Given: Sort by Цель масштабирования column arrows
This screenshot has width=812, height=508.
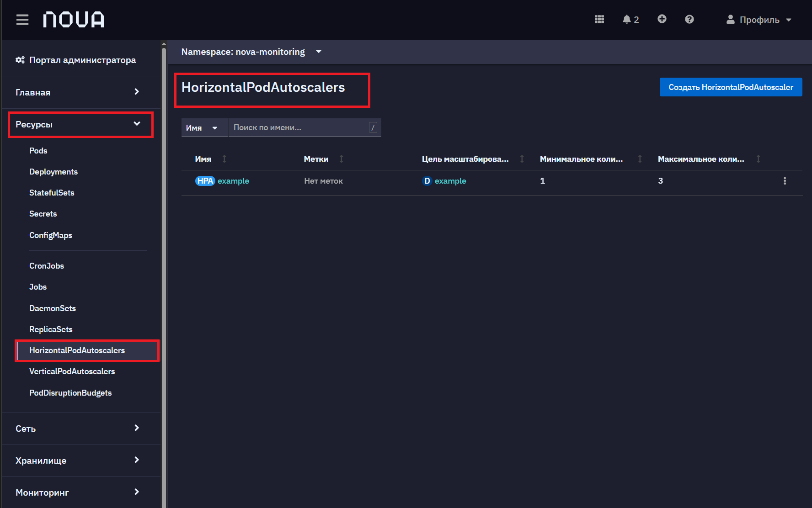Looking at the screenshot, I should point(522,159).
